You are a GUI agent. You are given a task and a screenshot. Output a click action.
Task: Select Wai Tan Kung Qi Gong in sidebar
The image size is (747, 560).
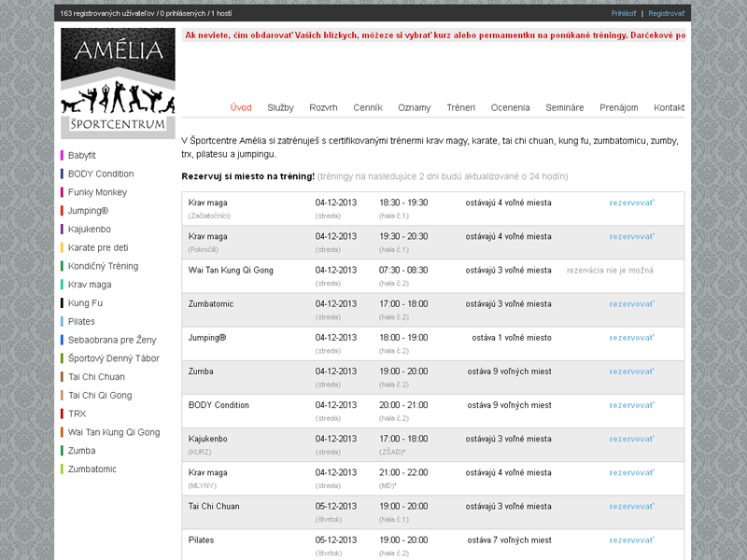114,432
